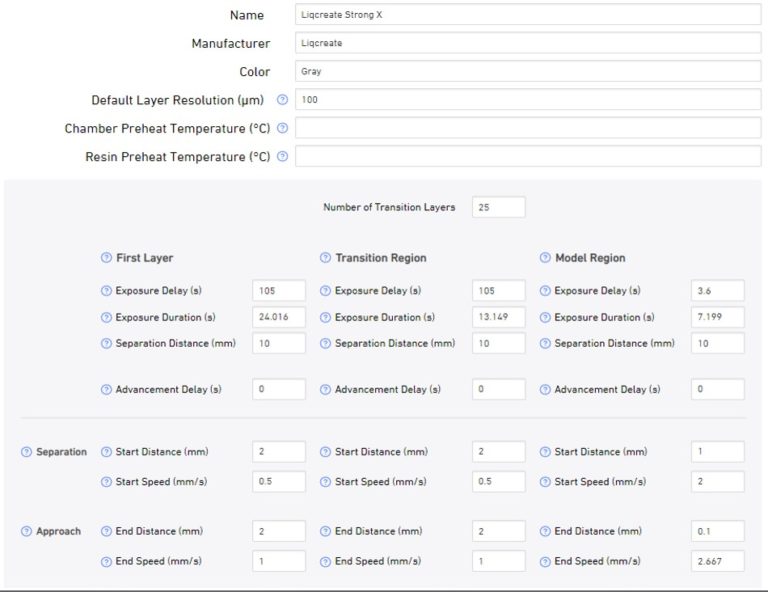Viewport: 768px width, 592px height.
Task: Open help icon for Transition Region heading
Action: 325,258
